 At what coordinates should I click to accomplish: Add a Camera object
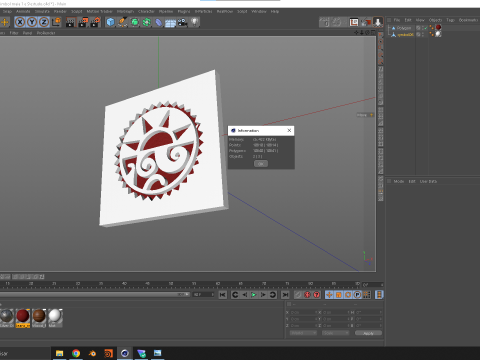pos(182,22)
